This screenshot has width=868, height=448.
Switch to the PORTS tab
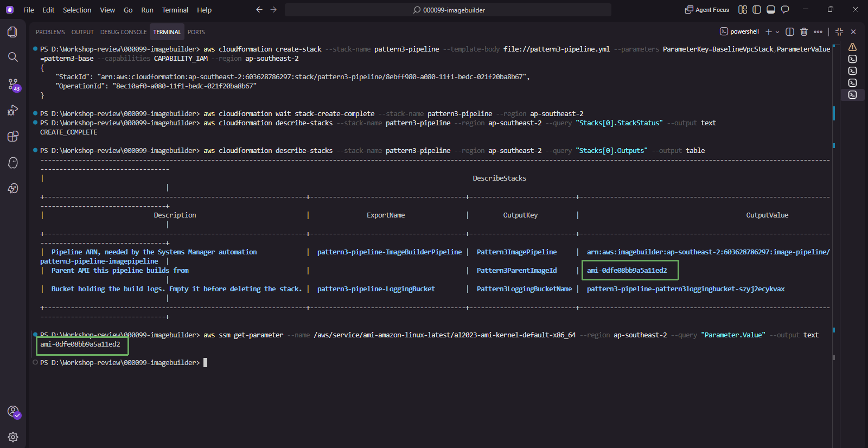pyautogui.click(x=196, y=32)
